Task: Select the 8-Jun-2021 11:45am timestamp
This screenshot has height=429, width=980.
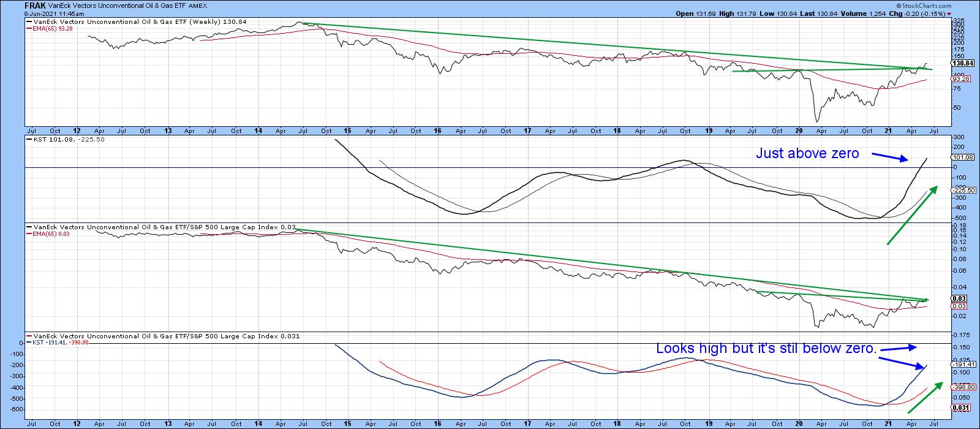Action: pyautogui.click(x=53, y=14)
